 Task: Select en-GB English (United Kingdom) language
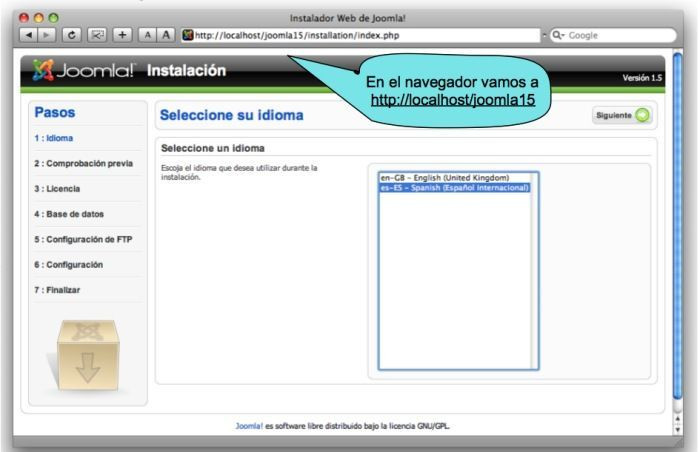453,178
